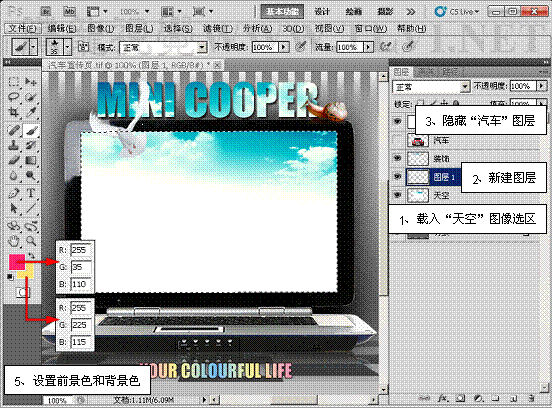The height and width of the screenshot is (408, 552).
Task: Hide the topmost layer's eye icon
Action: click(397, 121)
